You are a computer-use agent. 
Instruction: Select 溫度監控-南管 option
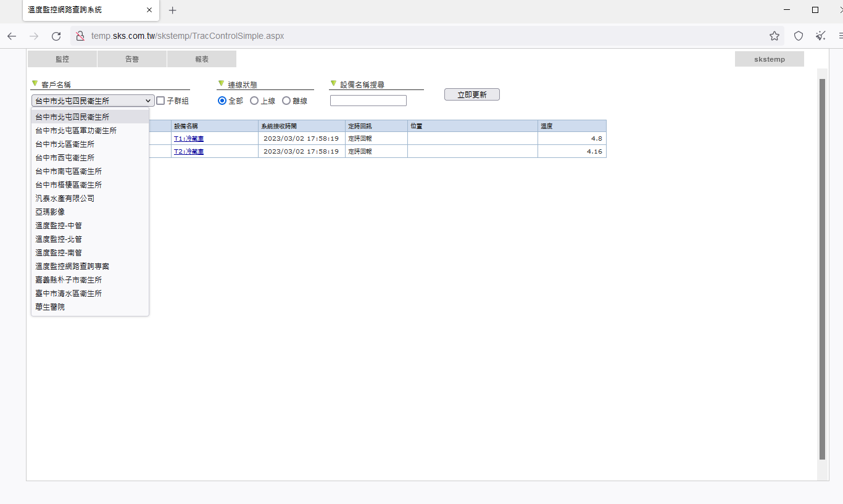tap(90, 253)
